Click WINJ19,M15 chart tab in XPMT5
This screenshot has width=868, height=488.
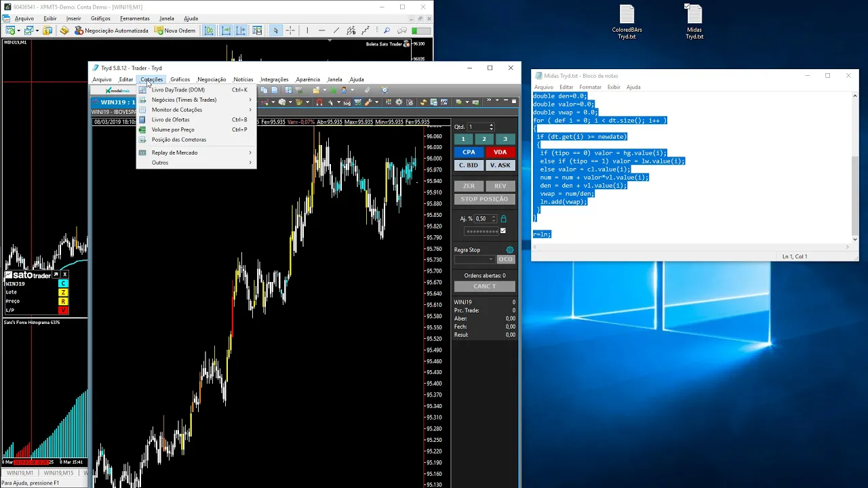coord(58,473)
